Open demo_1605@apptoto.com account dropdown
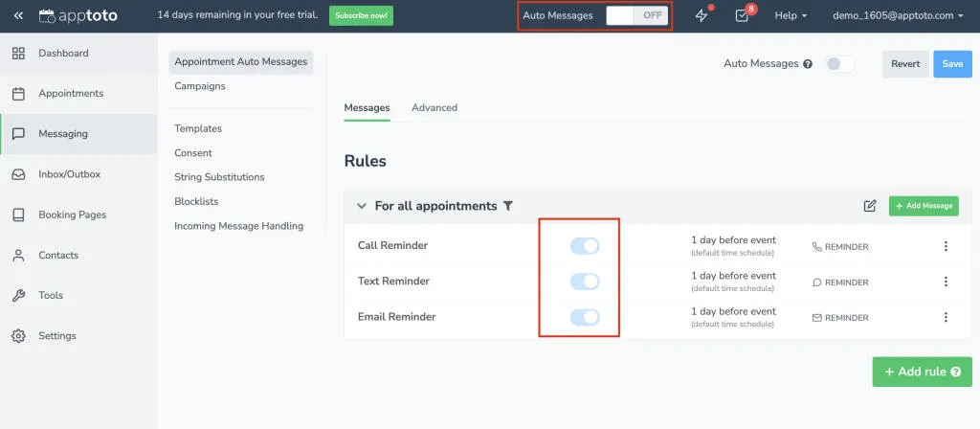980x429 pixels. pyautogui.click(x=898, y=15)
